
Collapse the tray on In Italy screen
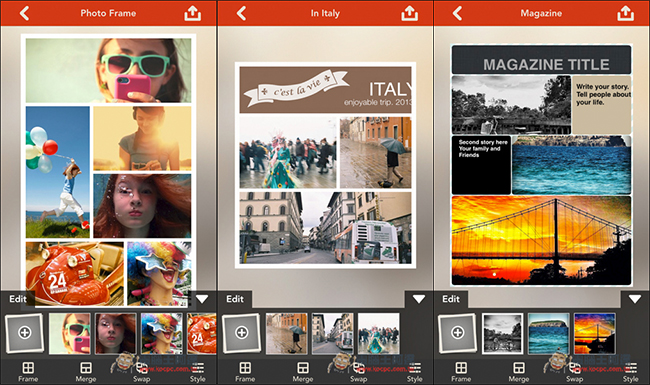(419, 299)
